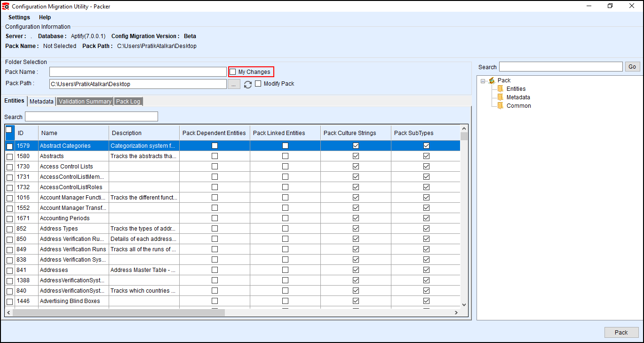
Task: Click the vertical scrollbar down arrow of grid
Action: tap(464, 305)
